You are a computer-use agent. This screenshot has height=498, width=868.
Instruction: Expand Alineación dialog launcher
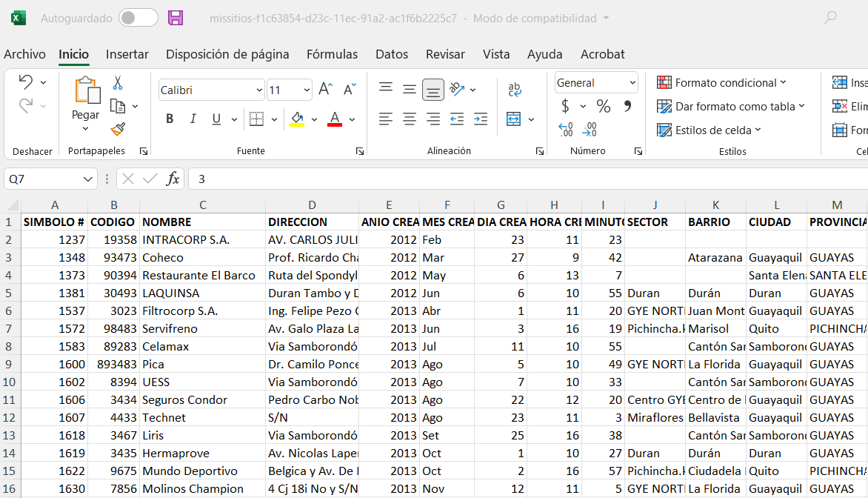point(540,151)
